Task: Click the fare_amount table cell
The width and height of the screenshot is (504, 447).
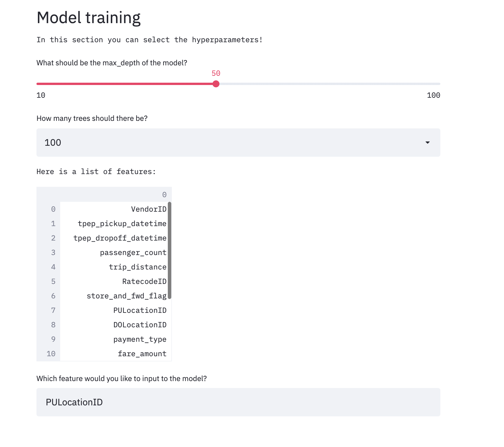Action: [x=142, y=354]
